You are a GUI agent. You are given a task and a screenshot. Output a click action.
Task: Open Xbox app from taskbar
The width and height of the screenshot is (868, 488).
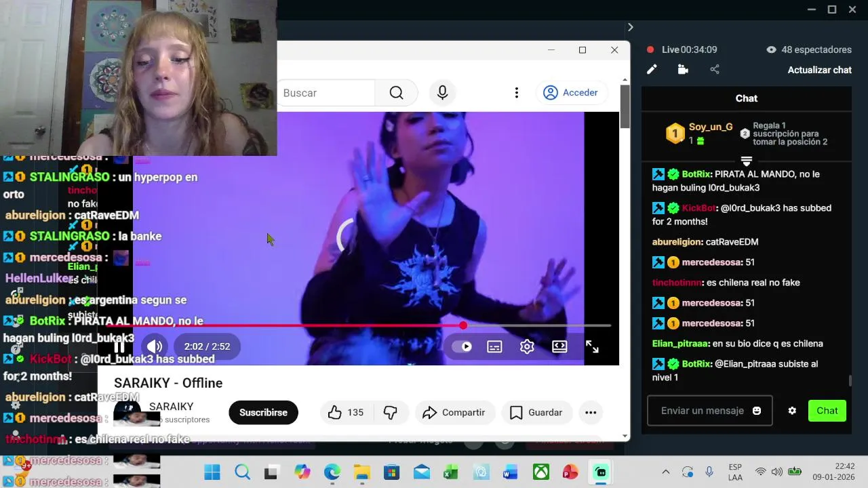click(x=540, y=472)
